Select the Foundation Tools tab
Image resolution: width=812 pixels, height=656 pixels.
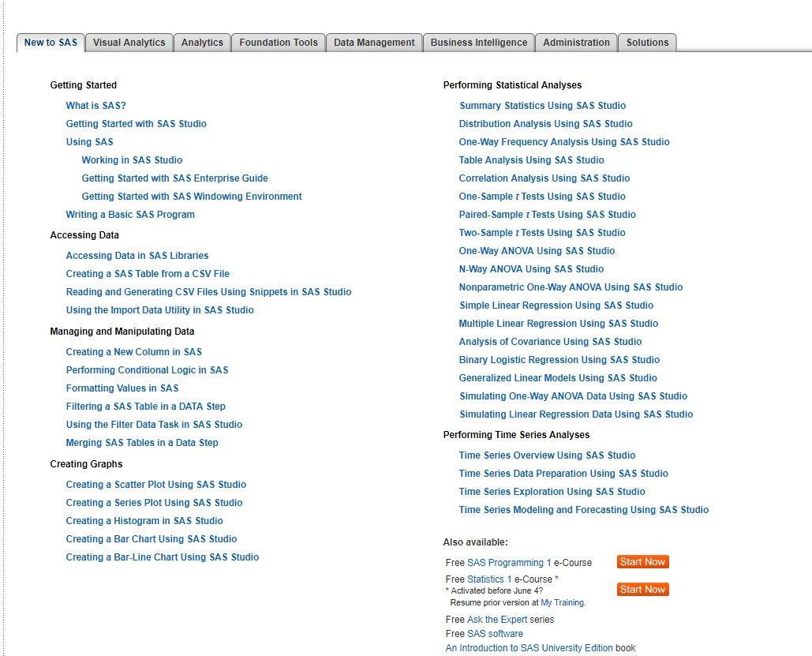point(279,43)
